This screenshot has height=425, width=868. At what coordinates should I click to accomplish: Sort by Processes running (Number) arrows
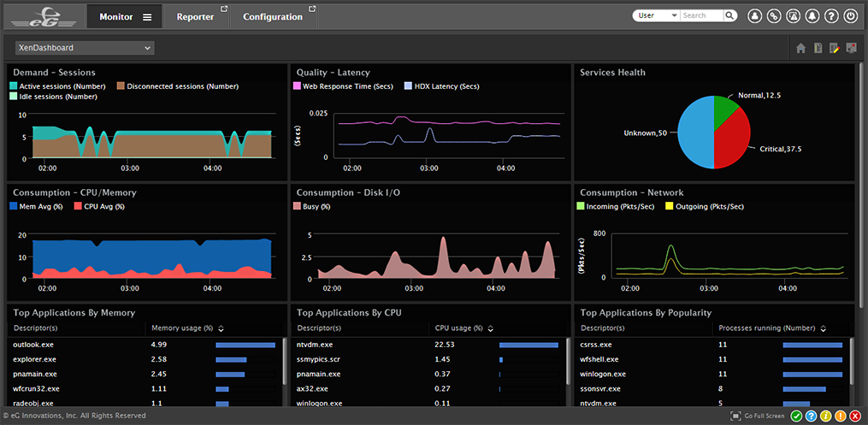(824, 328)
